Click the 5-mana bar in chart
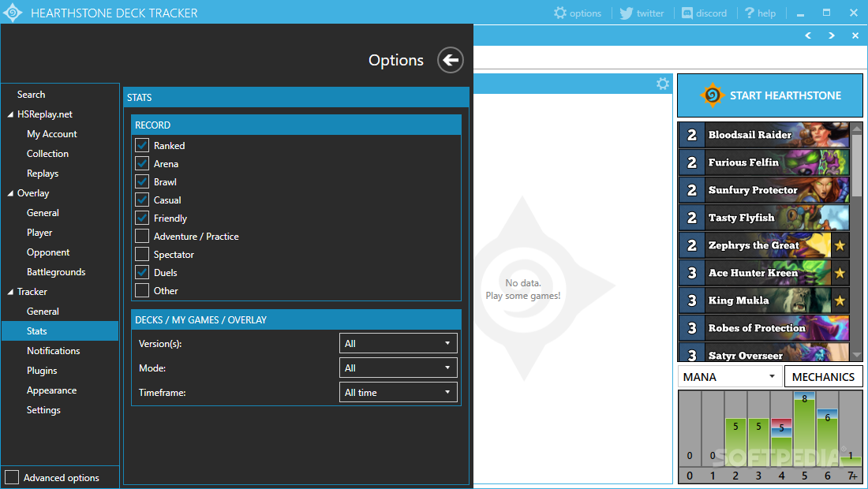 [x=804, y=430]
